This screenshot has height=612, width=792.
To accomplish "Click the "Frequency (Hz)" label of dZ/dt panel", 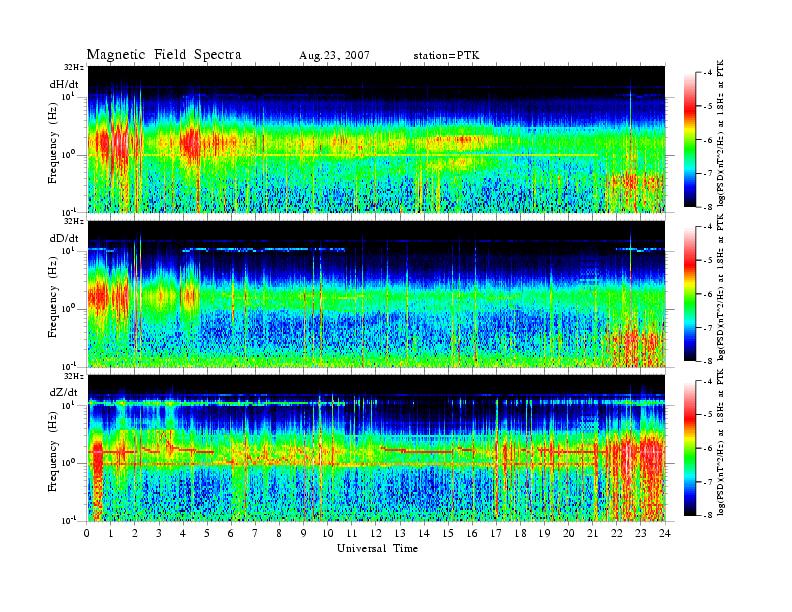I will [x=53, y=451].
